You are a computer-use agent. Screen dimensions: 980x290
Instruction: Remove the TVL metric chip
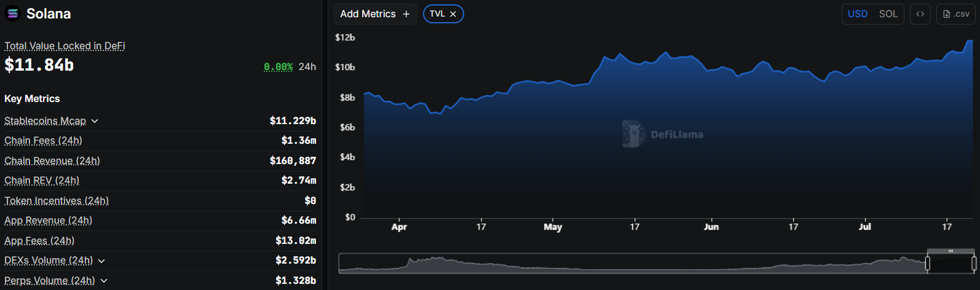pos(453,14)
